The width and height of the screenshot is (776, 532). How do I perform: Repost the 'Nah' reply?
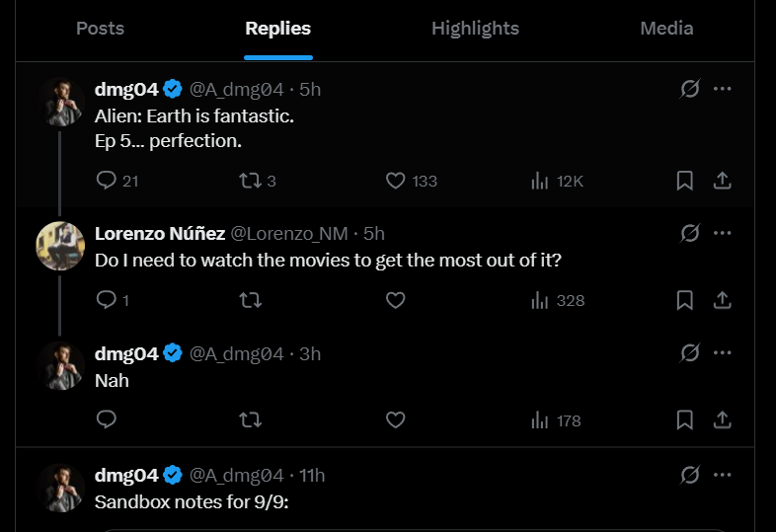pyautogui.click(x=251, y=420)
